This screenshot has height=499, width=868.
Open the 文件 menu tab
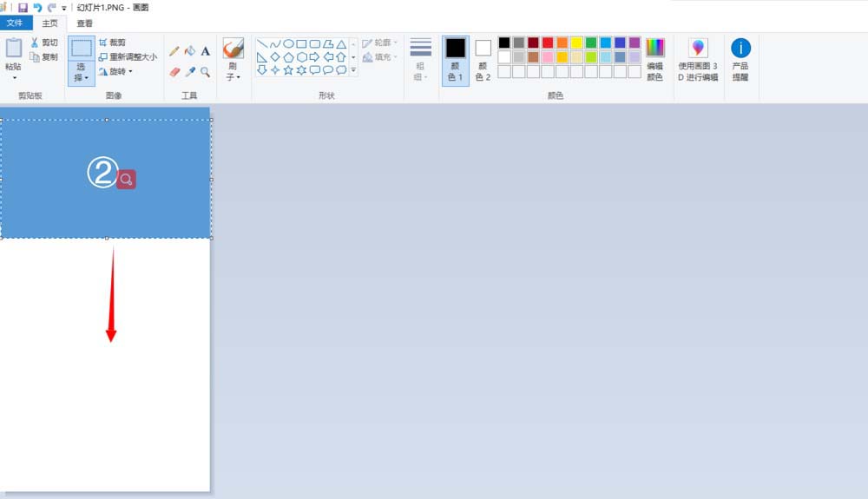click(15, 23)
